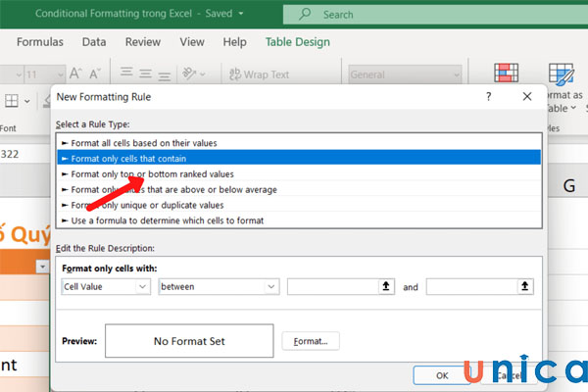Screen dimensions: 588x392
Task: Choose 'Use a formula to determine which cells to format'
Action: click(x=168, y=220)
